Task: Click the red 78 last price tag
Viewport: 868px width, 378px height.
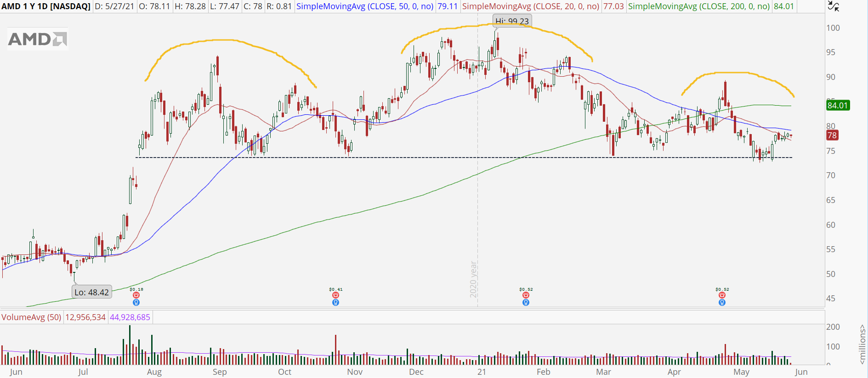Action: (832, 135)
